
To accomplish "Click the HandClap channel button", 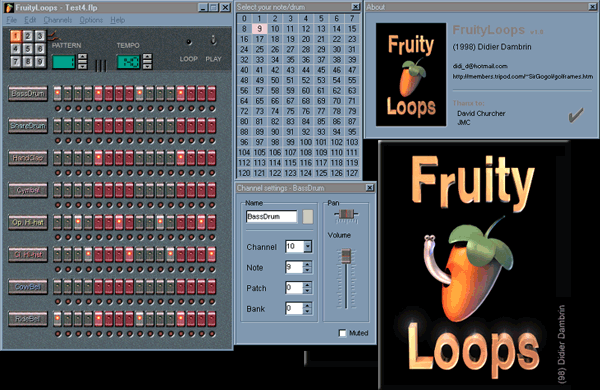I will (x=28, y=158).
